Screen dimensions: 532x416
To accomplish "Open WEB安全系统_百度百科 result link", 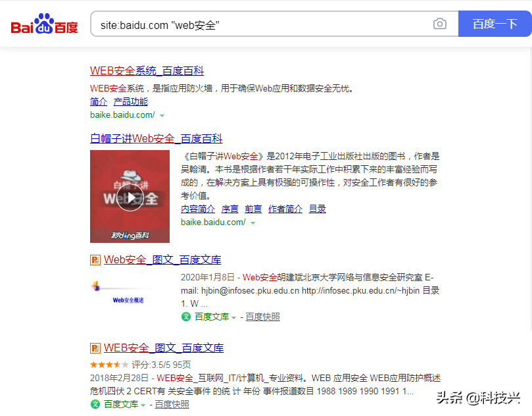I will click(147, 71).
